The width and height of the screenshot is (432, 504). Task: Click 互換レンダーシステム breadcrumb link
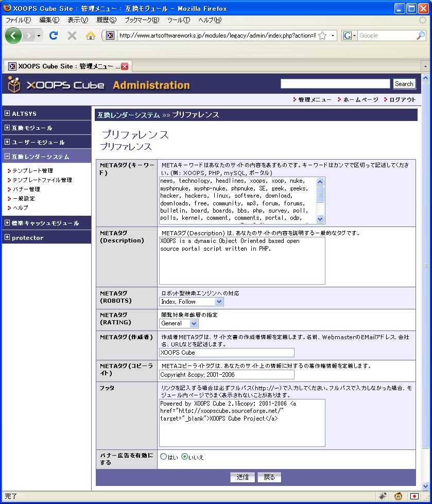(128, 115)
